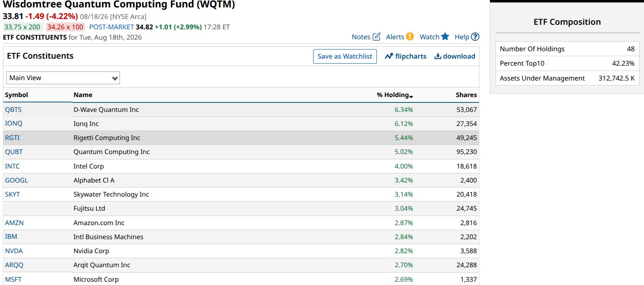Click Intl Business Machines name cell
This screenshot has height=285, width=644.
coord(108,237)
